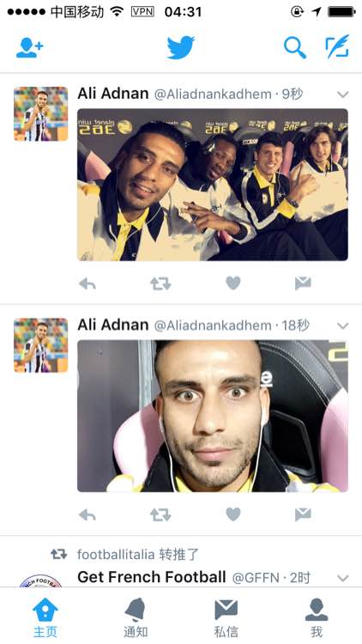View the group selfie photo in first tweet
The height and width of the screenshot is (644, 362).
coord(213,185)
